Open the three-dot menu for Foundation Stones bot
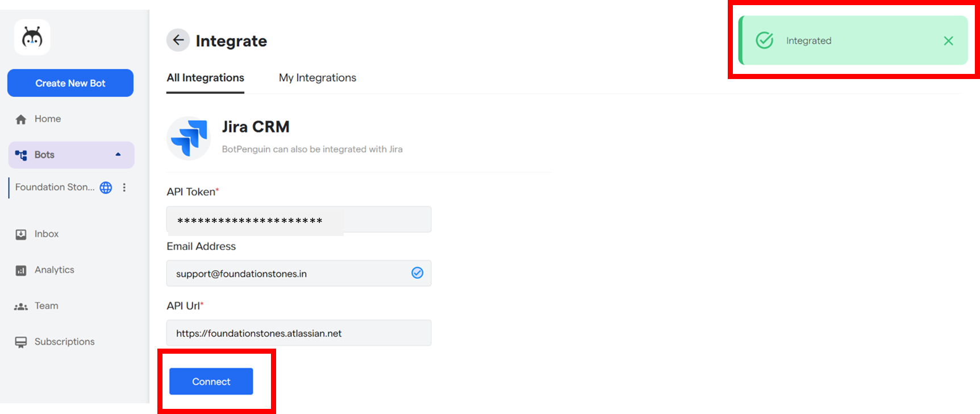 tap(124, 188)
